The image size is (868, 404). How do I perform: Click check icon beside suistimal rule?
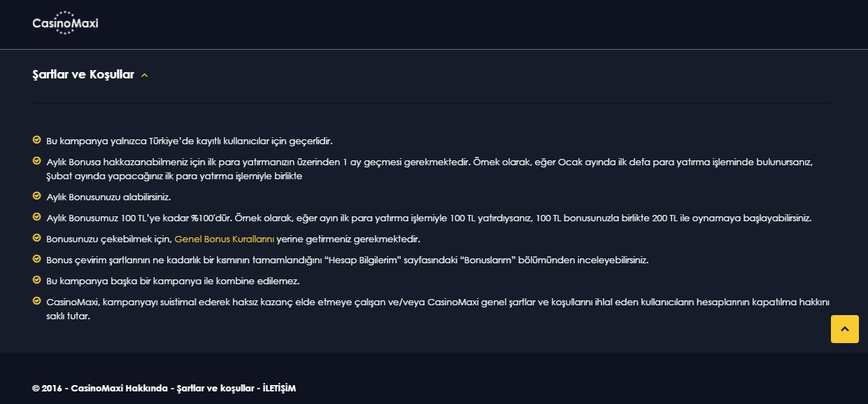pyautogui.click(x=36, y=301)
